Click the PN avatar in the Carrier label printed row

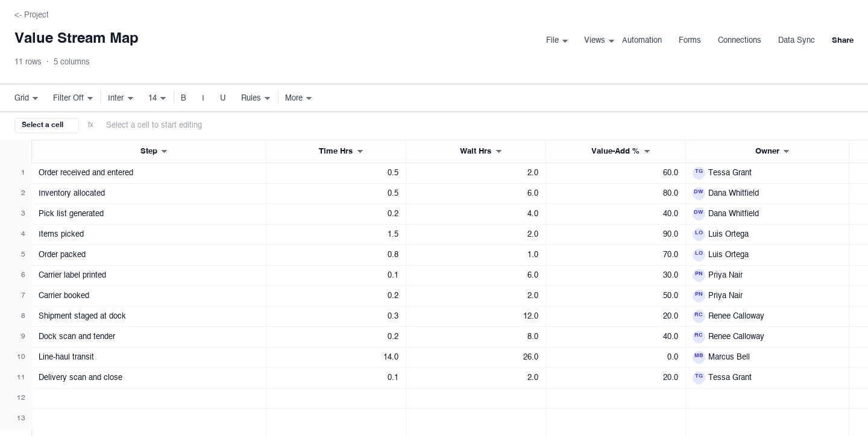coord(699,275)
